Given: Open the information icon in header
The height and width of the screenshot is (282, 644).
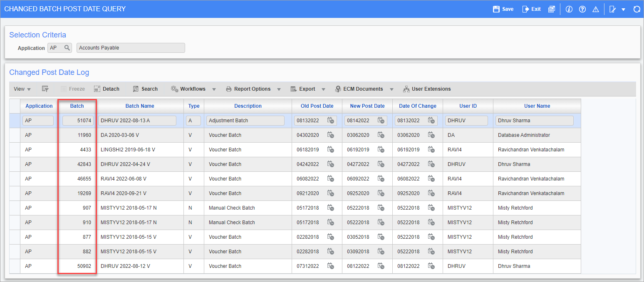Looking at the screenshot, I should click(x=569, y=9).
